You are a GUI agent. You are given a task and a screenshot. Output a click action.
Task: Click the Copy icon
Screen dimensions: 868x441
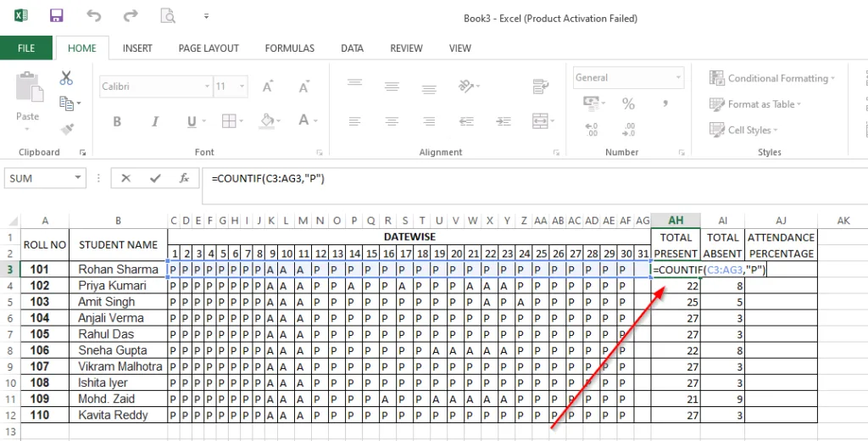tap(66, 103)
